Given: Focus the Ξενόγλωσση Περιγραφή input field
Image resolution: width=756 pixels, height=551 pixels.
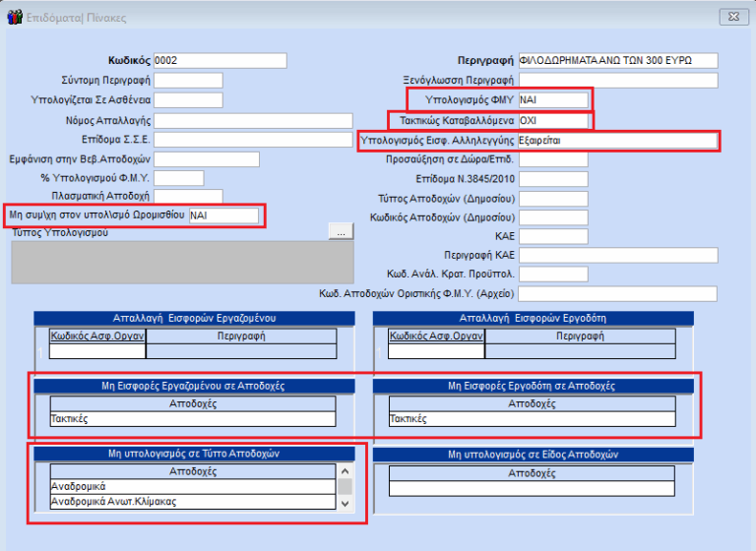Looking at the screenshot, I should [617, 81].
